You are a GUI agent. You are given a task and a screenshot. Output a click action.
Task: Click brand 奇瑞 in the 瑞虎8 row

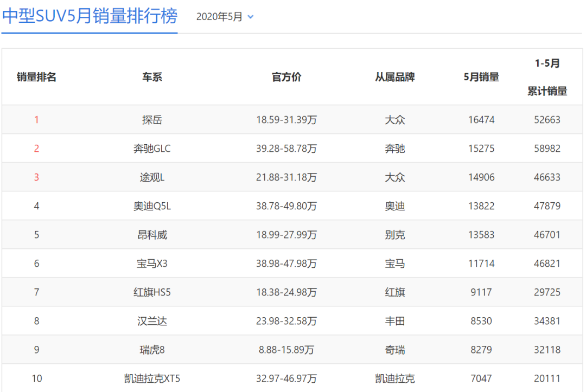pos(395,350)
